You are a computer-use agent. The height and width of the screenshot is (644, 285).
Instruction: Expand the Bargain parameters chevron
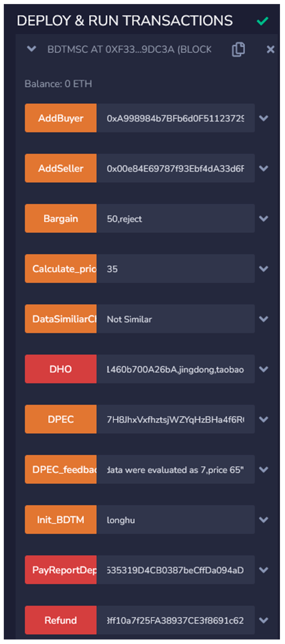click(264, 219)
